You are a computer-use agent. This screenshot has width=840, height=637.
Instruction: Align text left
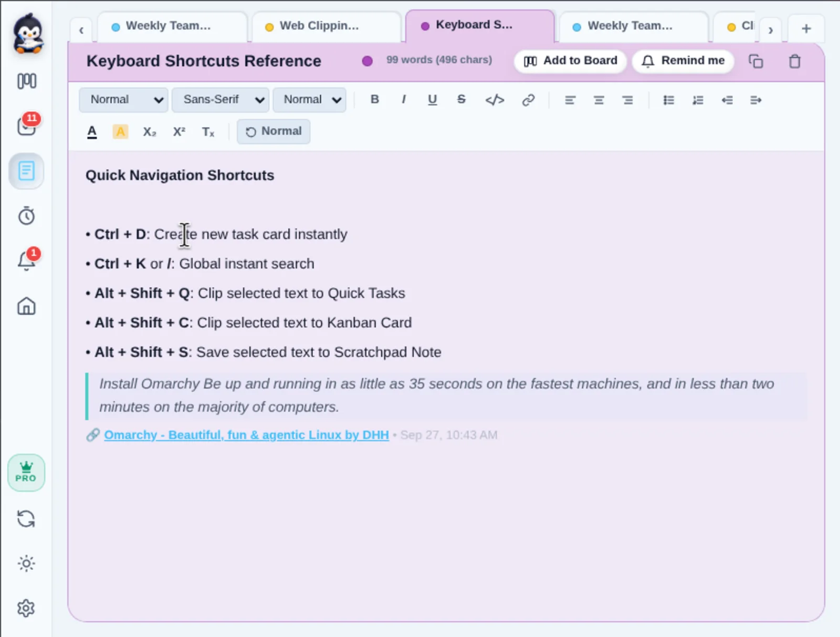[570, 100]
